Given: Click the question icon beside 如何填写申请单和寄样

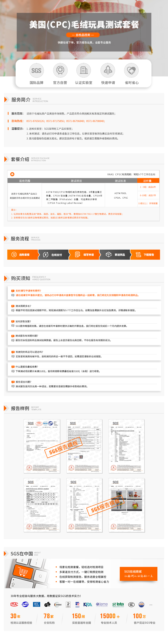Looking at the screenshot, I should point(13,291).
